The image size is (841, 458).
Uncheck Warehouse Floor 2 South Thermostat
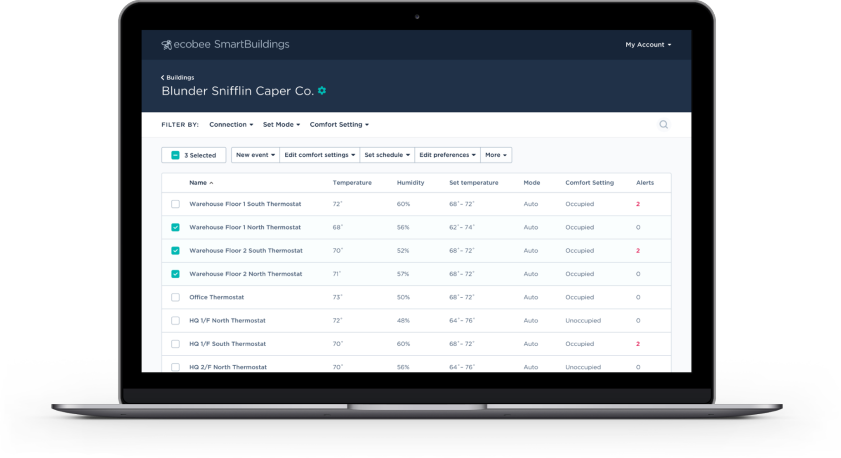pyautogui.click(x=175, y=250)
